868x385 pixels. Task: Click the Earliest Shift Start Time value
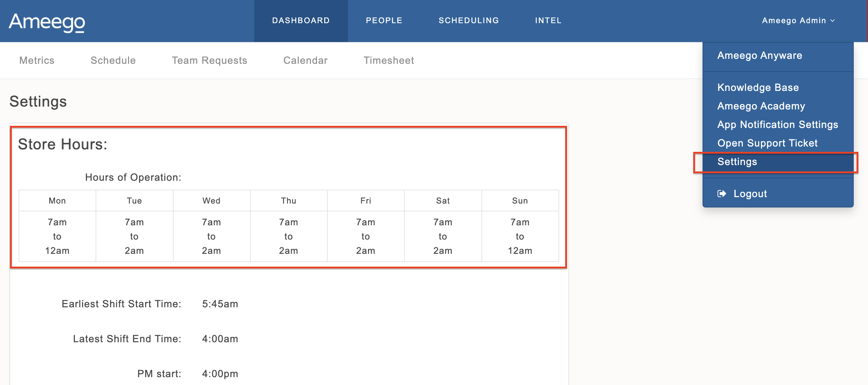pyautogui.click(x=220, y=304)
